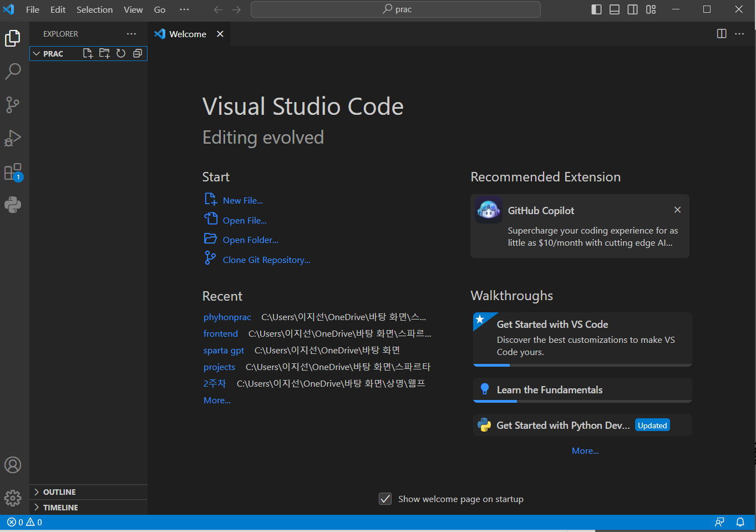Screen dimensions: 756x532
Task: Show more walkthroughs
Action: pyautogui.click(x=585, y=451)
